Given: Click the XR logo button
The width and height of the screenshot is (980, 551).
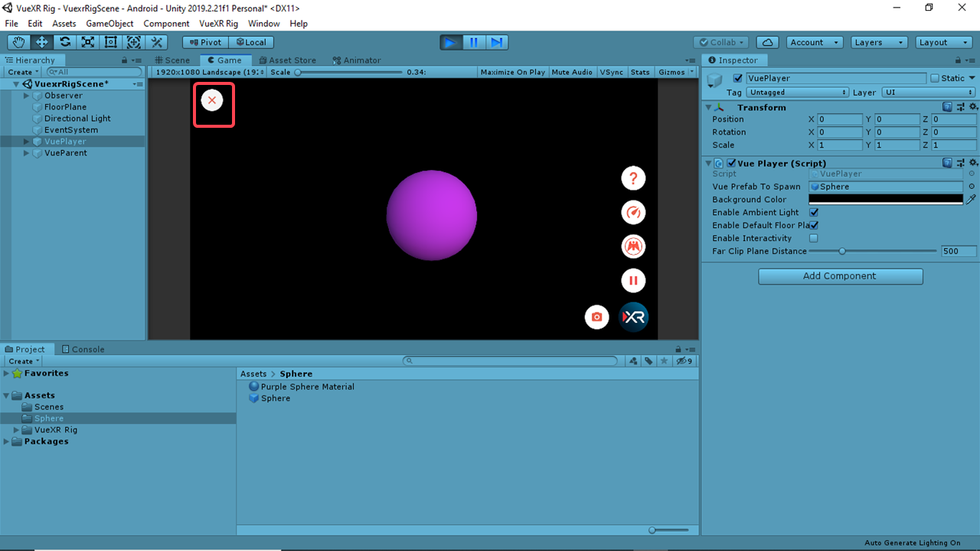Looking at the screenshot, I should 634,317.
